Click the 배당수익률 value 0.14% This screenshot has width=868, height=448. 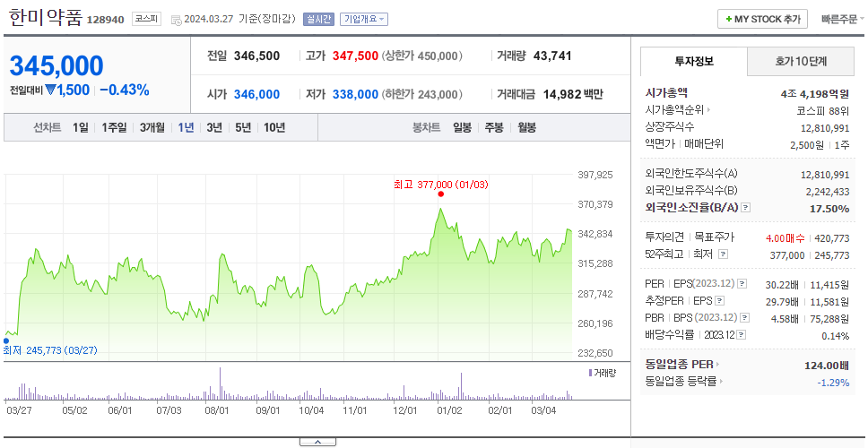836,336
